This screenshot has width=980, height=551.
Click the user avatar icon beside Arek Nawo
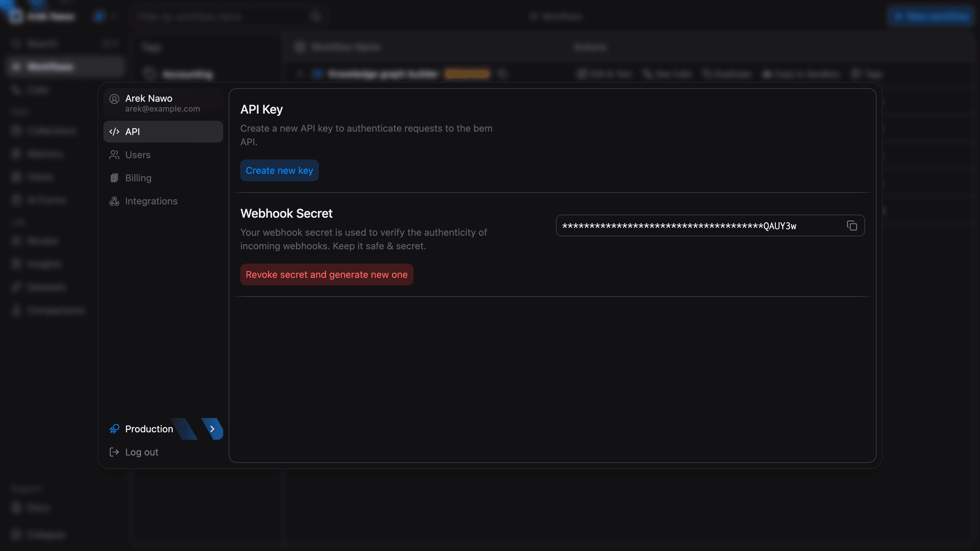point(114,99)
